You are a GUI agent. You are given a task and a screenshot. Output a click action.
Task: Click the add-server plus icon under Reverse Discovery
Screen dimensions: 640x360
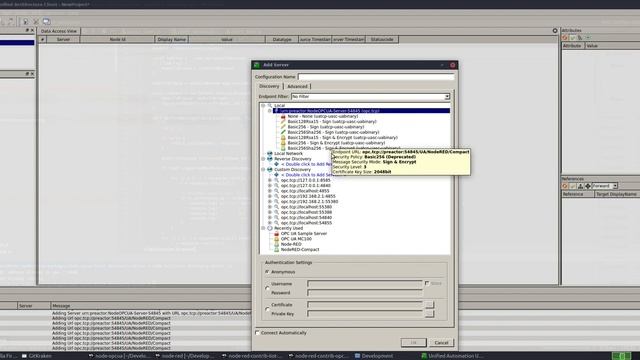[x=276, y=164]
